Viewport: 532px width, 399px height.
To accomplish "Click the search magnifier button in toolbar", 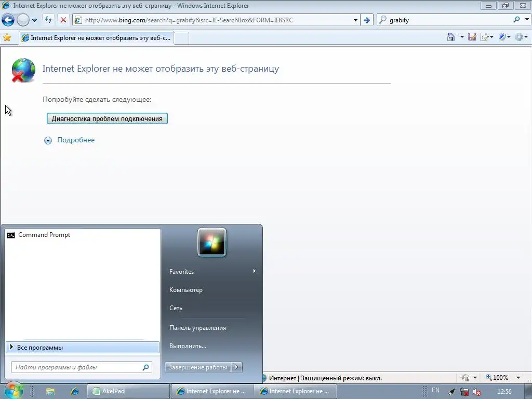I will (x=516, y=20).
